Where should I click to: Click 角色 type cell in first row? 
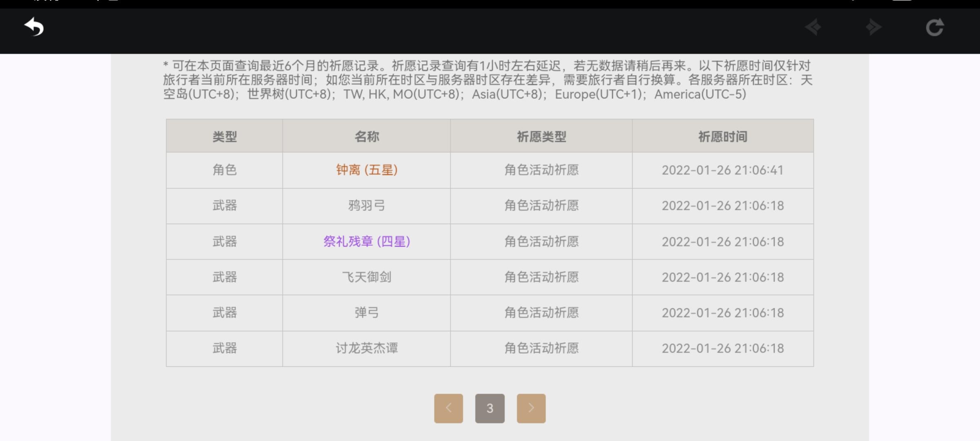(x=224, y=170)
